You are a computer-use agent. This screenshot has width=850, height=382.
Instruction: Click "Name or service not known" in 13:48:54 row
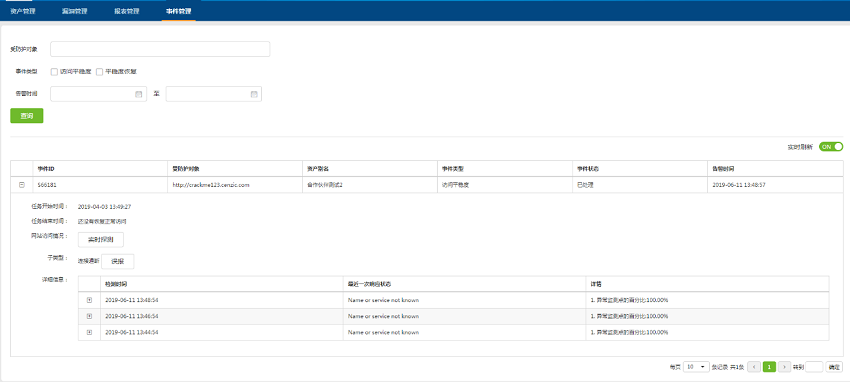pyautogui.click(x=383, y=300)
